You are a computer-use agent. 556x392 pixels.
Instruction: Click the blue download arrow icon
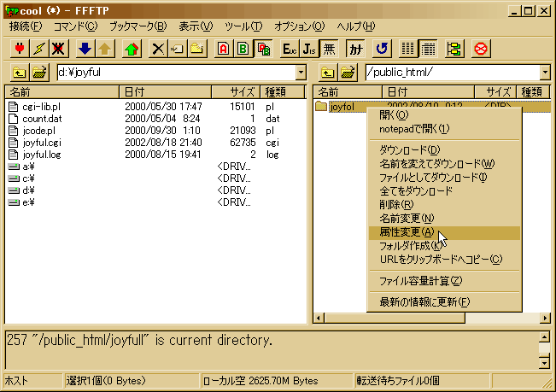click(x=85, y=49)
